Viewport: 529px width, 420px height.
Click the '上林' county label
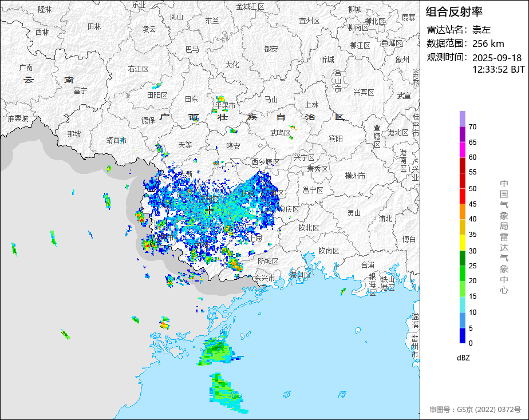(x=311, y=105)
